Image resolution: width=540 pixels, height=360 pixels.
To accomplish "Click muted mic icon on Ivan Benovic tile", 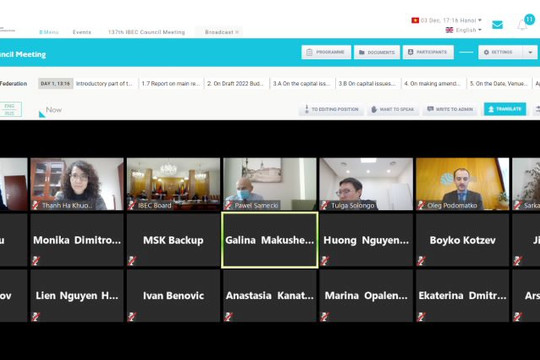I will pos(132,316).
